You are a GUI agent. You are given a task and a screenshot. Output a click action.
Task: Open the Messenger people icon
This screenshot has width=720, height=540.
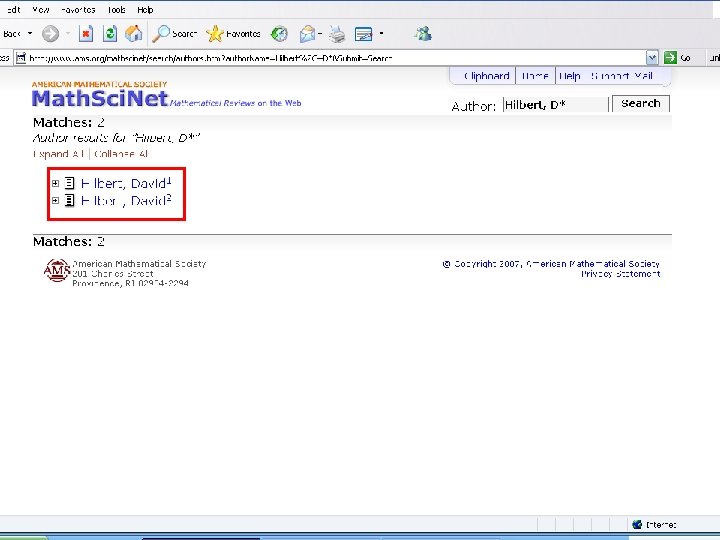[x=423, y=34]
